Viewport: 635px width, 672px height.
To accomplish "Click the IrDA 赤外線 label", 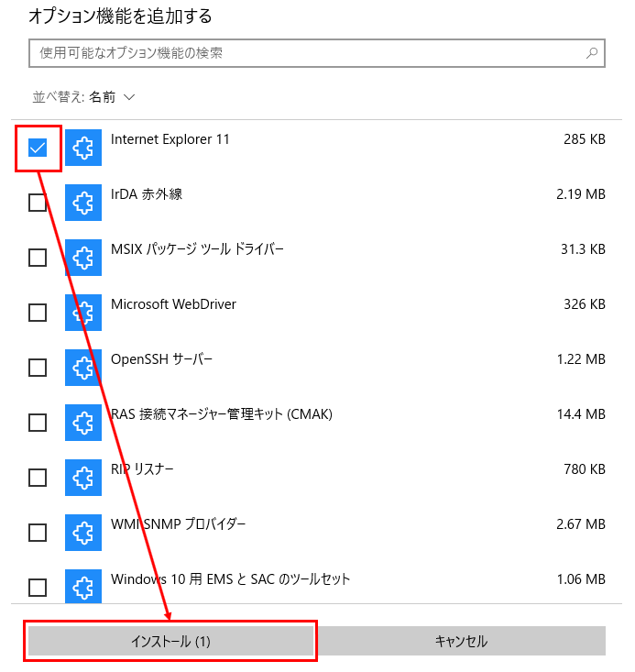I will [x=147, y=194].
